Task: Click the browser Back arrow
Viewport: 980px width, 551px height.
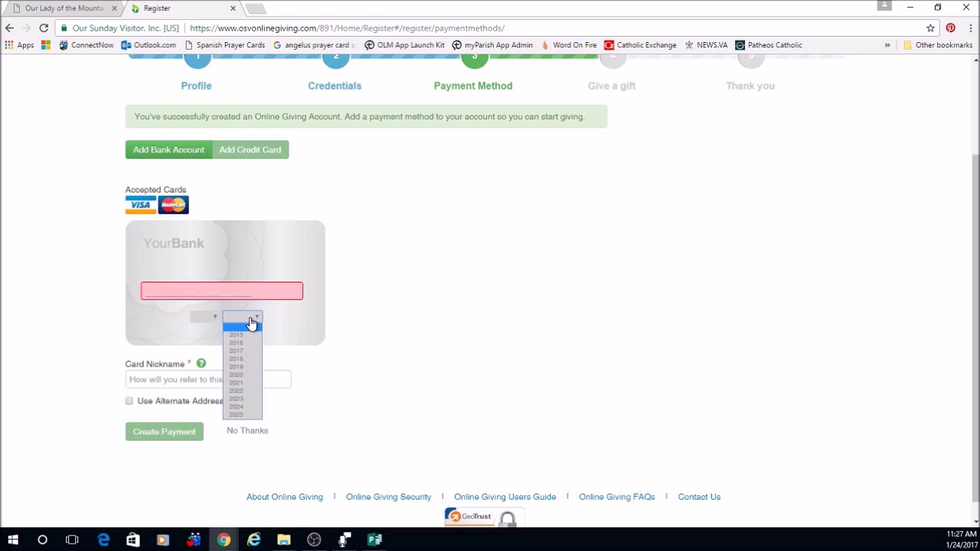Action: [10, 28]
